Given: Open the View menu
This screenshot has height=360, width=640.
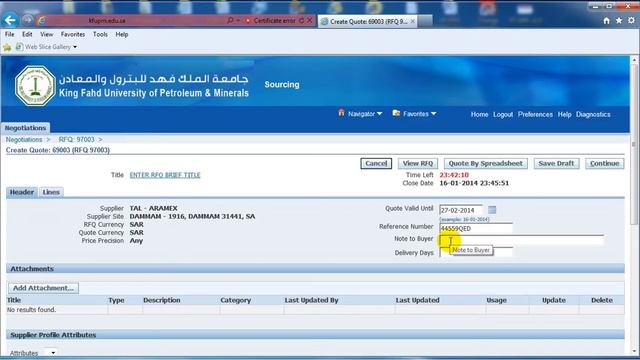Looking at the screenshot, I should coord(47,34).
